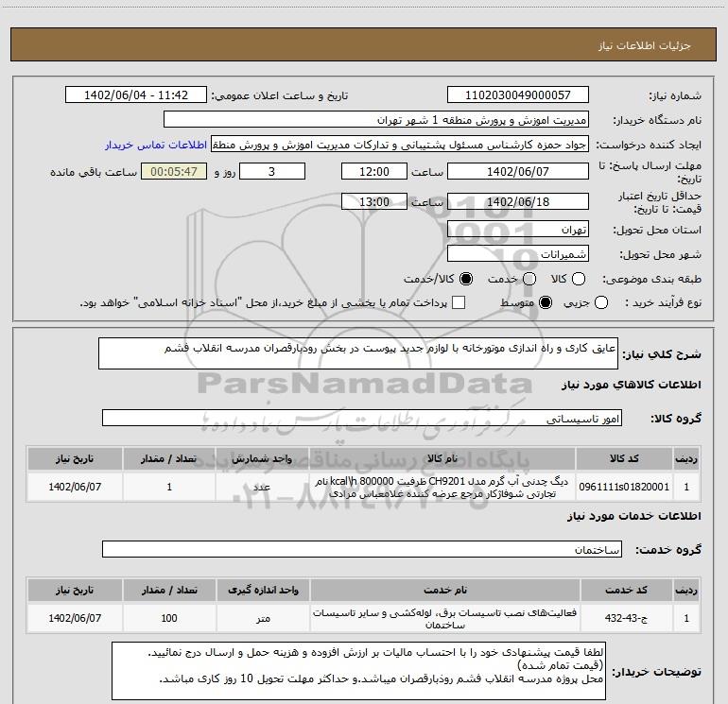728x704 pixels.
Task: Click the price validity time 13:00 field
Action: click(374, 201)
